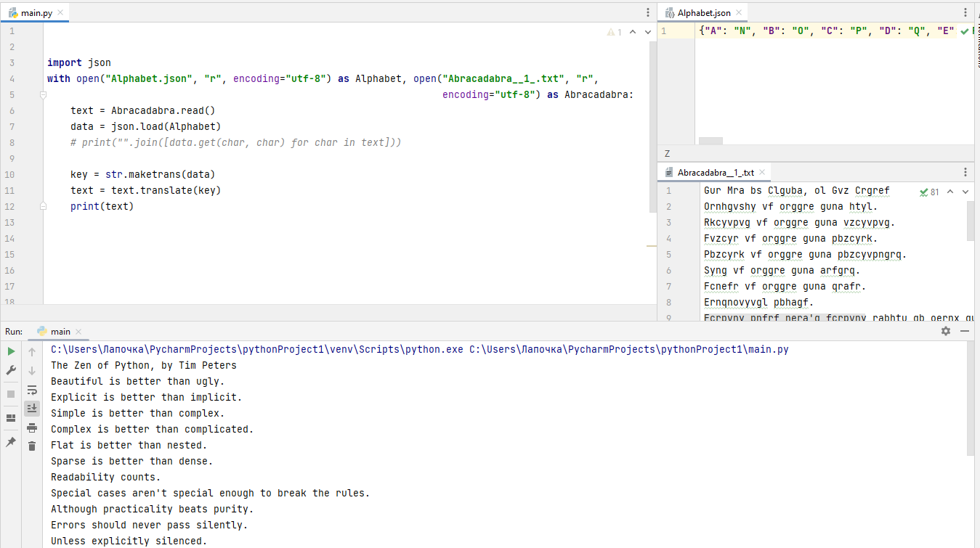Click 'Flat is better than nested.' output line
Viewport: 980px width, 548px height.
(129, 446)
